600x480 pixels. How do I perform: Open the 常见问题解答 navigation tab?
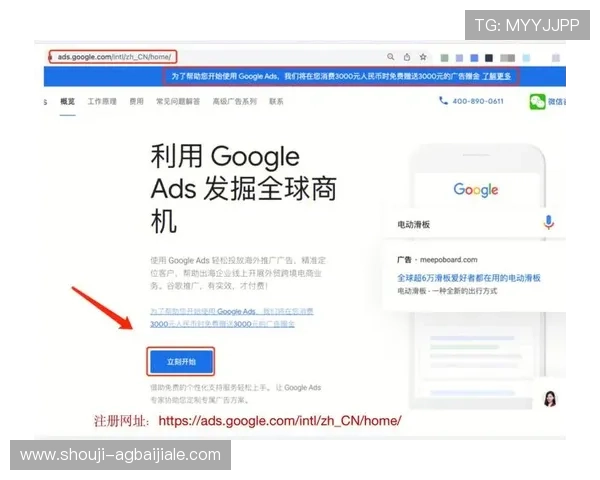(x=178, y=101)
